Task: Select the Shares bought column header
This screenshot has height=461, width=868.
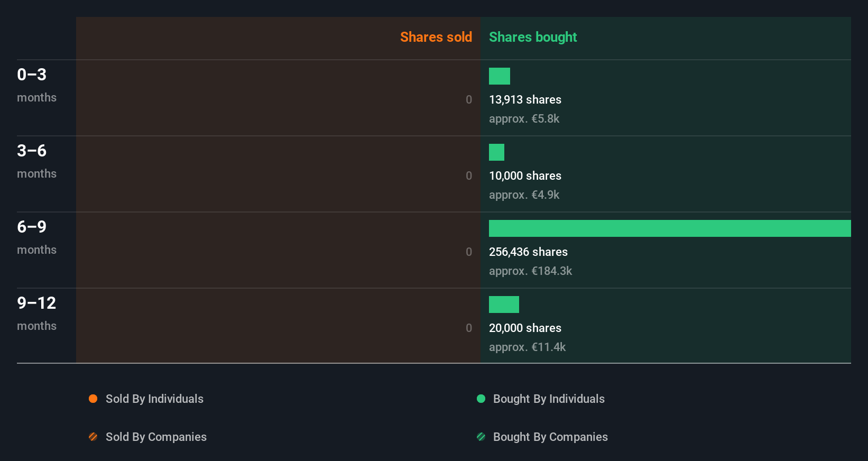Action: (533, 37)
